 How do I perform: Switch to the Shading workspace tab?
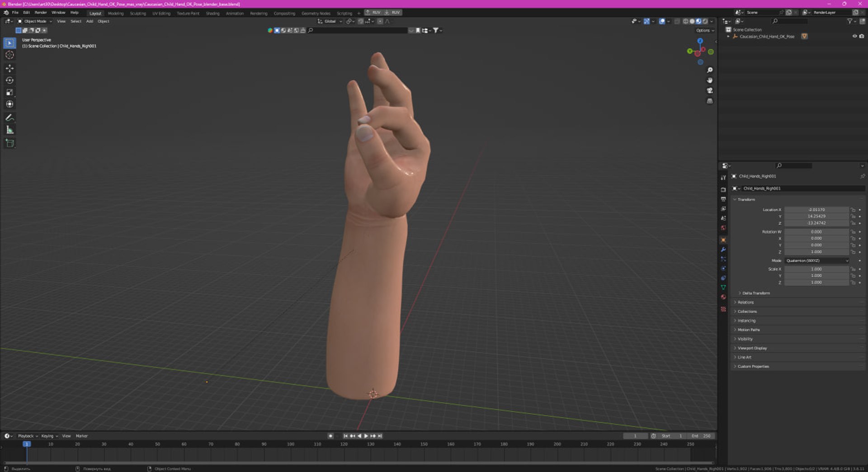(212, 14)
